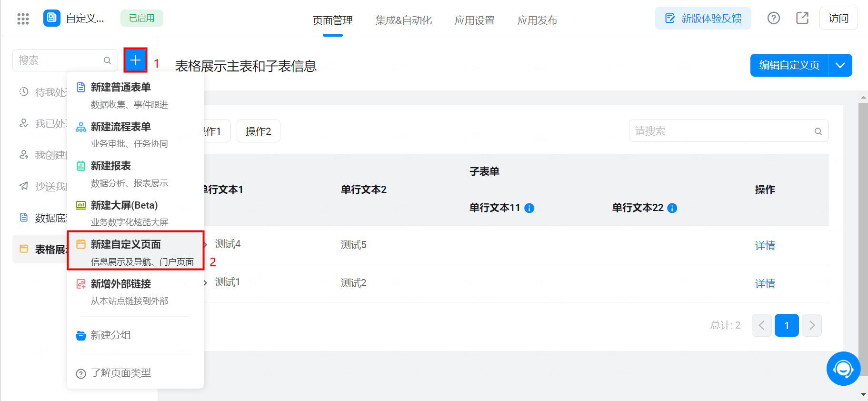Click the table search magnifier icon

click(818, 131)
